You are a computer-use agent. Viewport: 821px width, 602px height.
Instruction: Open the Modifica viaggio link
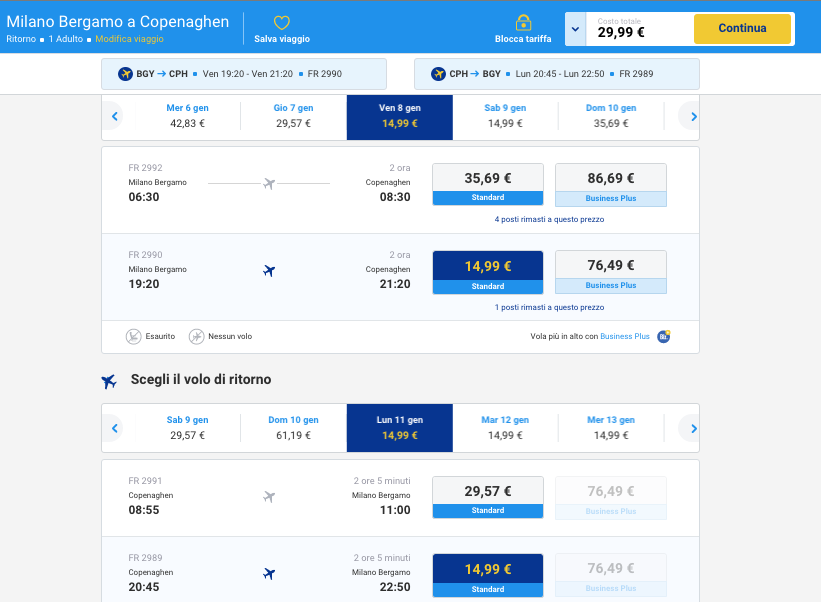pyautogui.click(x=129, y=39)
